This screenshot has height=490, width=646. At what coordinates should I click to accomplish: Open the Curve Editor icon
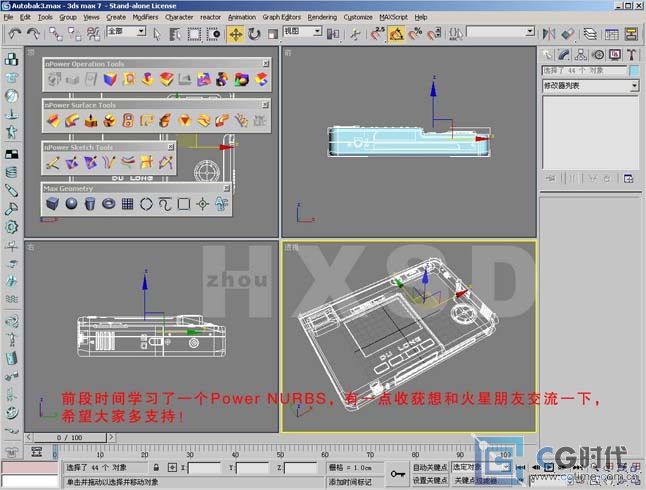click(x=612, y=34)
